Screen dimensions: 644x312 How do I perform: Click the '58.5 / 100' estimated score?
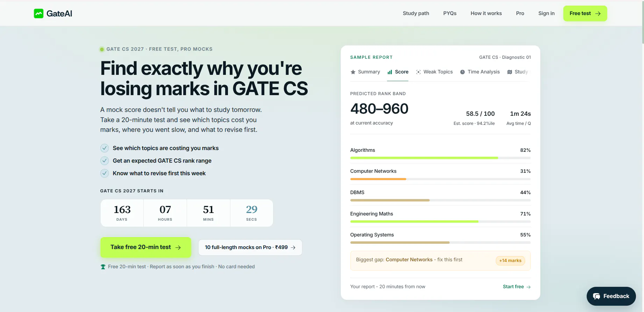click(480, 114)
